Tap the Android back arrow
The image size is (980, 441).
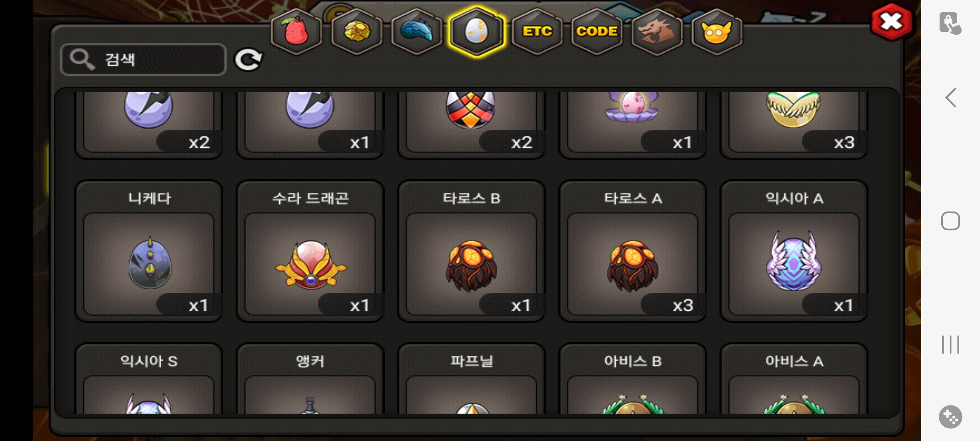click(x=951, y=98)
